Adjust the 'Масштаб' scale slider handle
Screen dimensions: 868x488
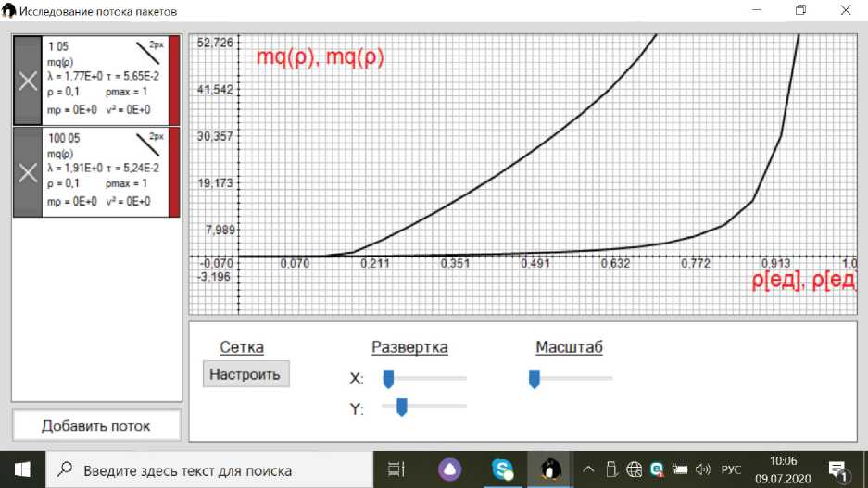535,379
